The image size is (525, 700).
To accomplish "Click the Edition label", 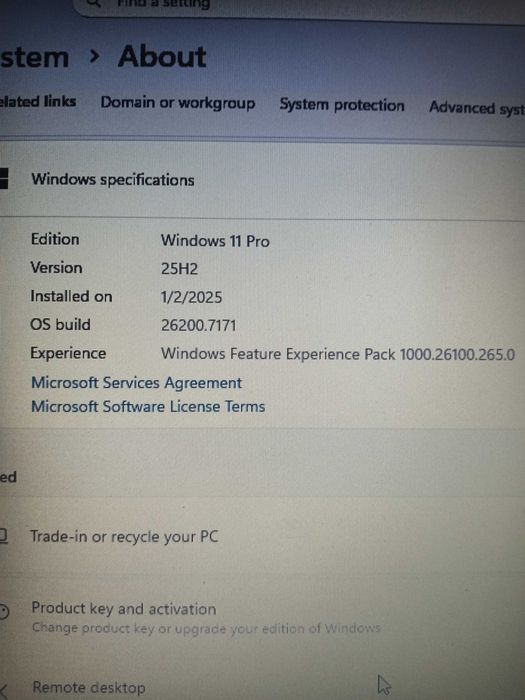I will click(55, 239).
